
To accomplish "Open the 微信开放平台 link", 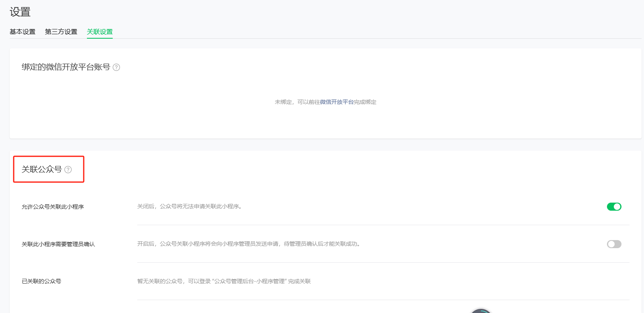I will point(337,102).
